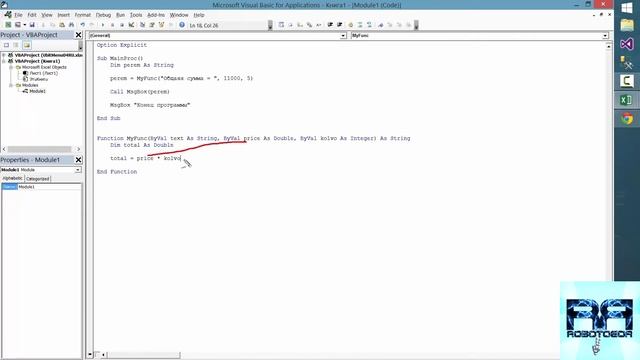Outdent the code with the Outdent icon
The width and height of the screenshot is (640, 360).
point(340,25)
